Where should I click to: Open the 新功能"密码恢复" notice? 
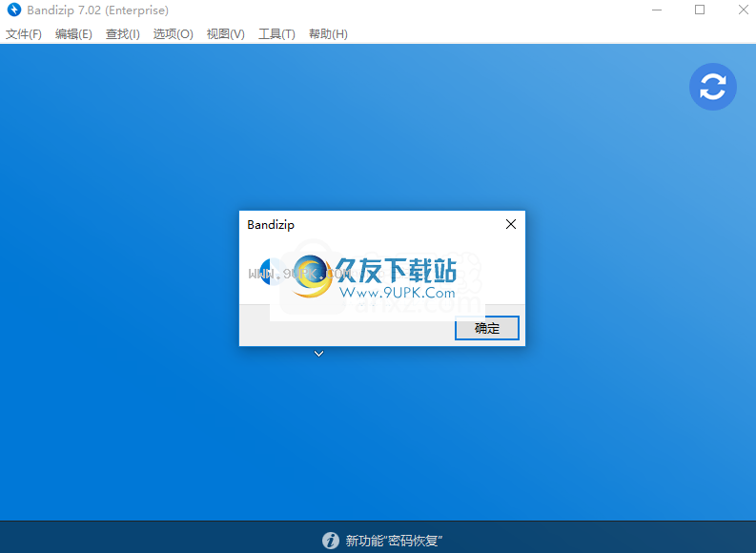(x=394, y=541)
